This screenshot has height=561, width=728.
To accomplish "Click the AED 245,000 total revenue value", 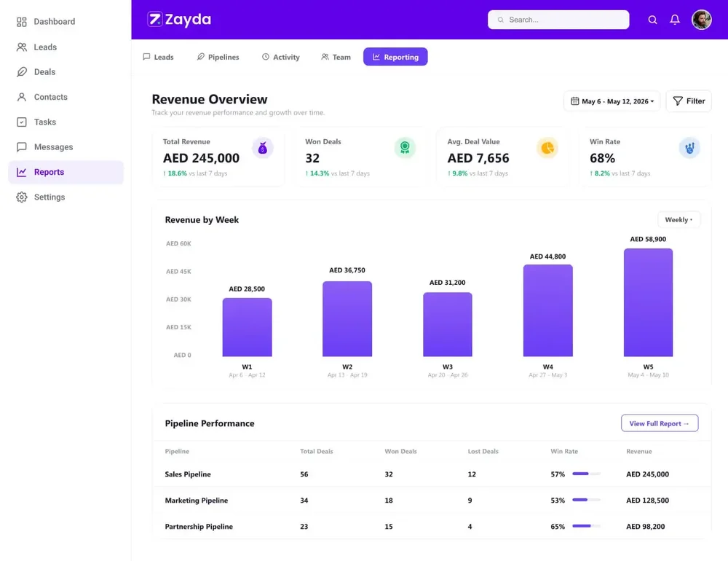I will (x=201, y=158).
